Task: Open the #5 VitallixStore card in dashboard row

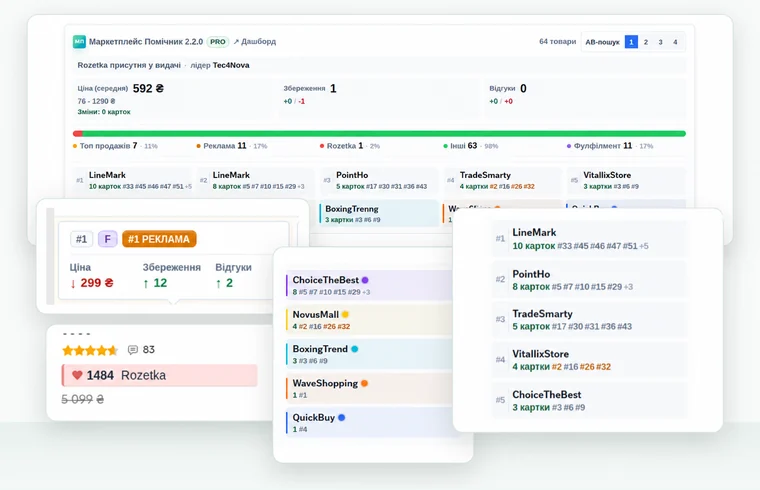Action: click(x=627, y=180)
